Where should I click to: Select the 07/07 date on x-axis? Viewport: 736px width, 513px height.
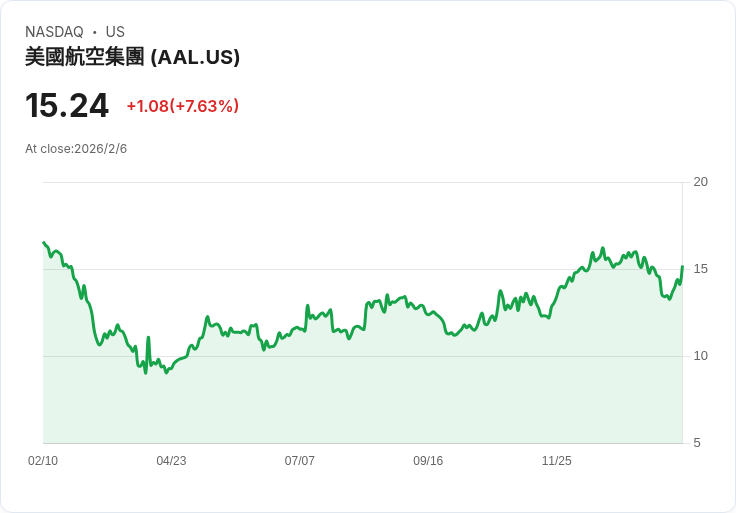click(x=300, y=461)
